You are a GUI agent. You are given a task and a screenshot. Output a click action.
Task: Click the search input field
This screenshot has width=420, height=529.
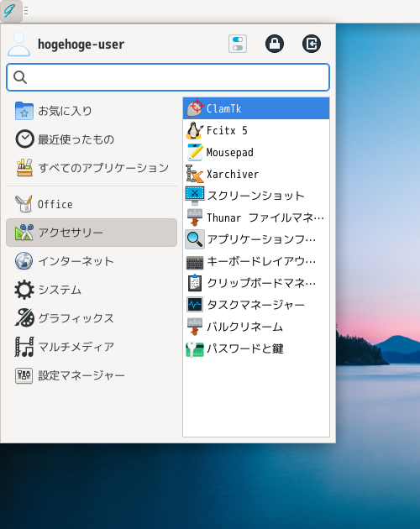point(168,77)
